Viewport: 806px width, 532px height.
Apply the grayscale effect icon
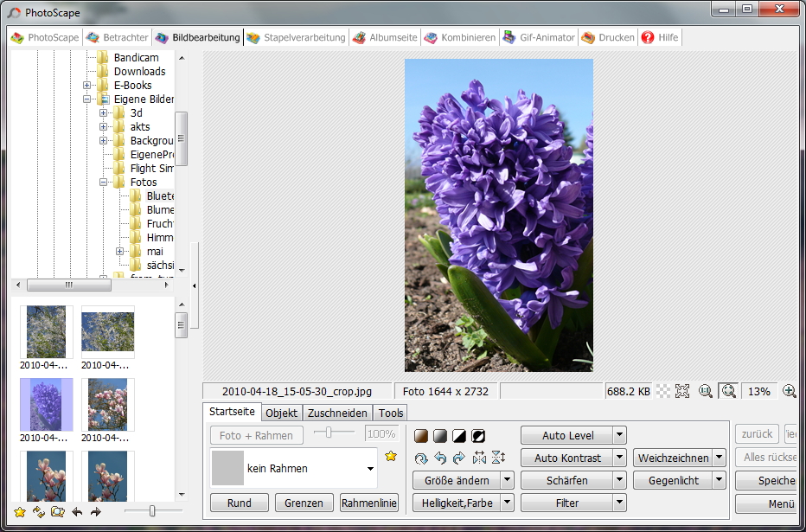tap(440, 435)
